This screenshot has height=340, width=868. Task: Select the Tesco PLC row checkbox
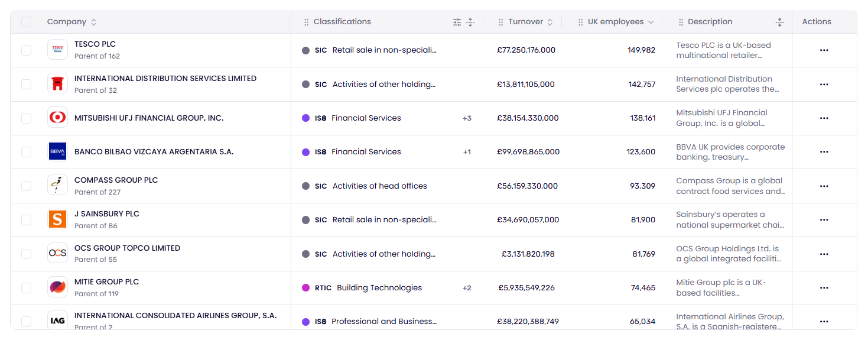pos(26,50)
